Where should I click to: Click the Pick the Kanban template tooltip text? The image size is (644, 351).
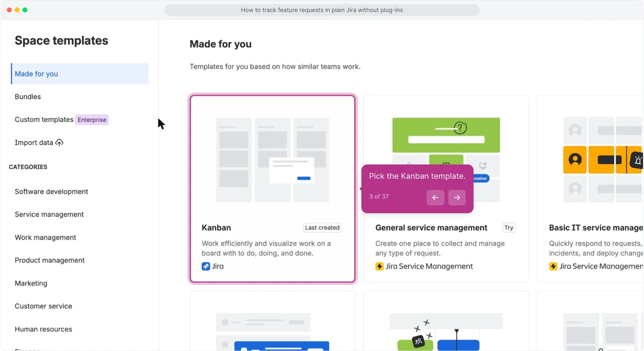417,176
